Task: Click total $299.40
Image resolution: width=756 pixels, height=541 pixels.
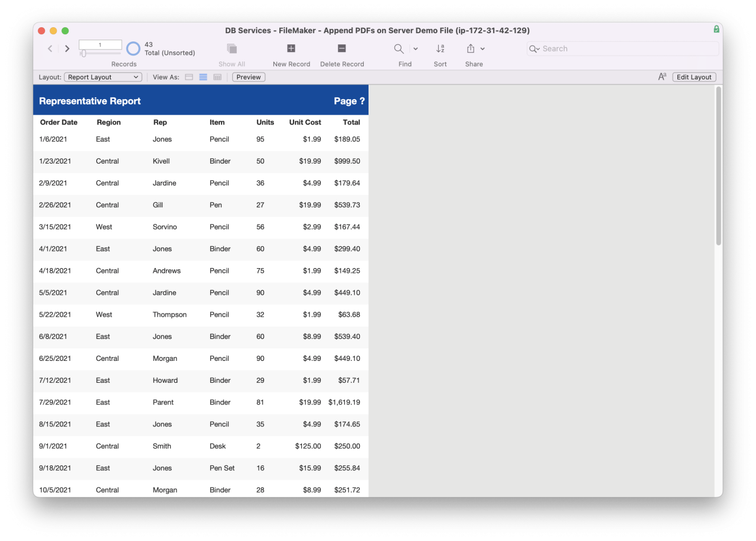Action: pyautogui.click(x=347, y=249)
